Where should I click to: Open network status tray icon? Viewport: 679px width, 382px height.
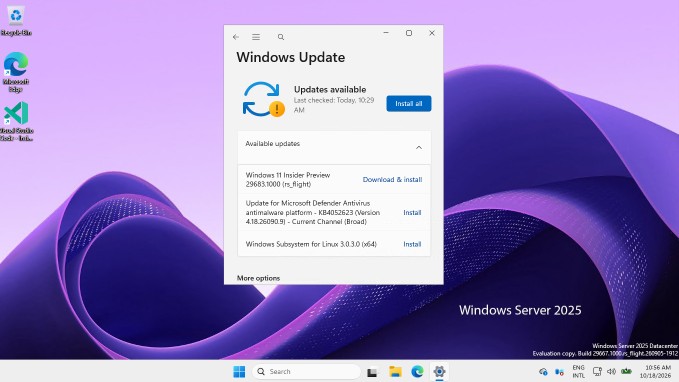[x=597, y=372]
